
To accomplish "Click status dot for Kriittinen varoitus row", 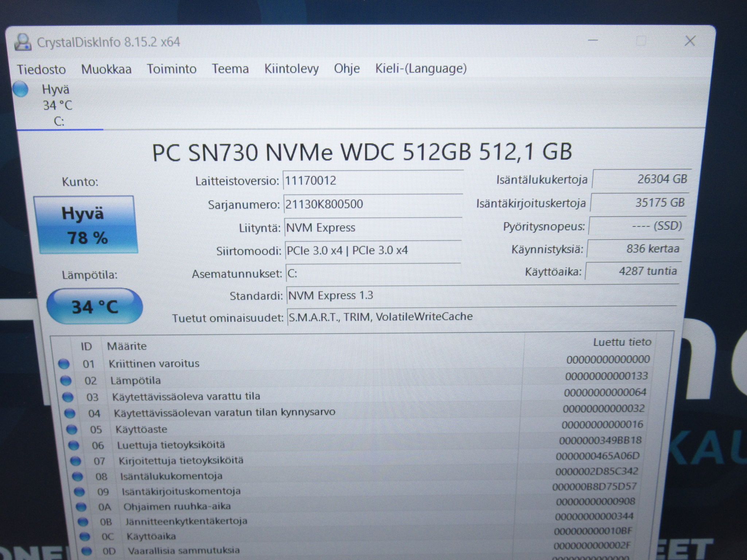I will [x=64, y=363].
